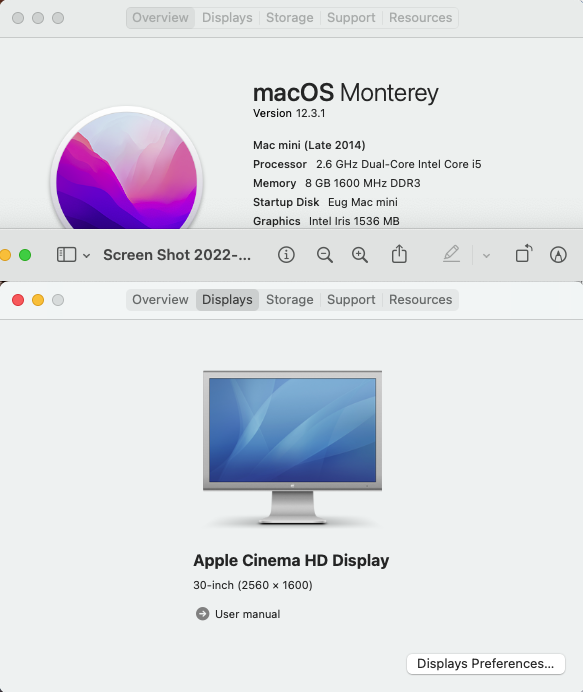Click the Graphics Intel Iris 1536 MB line
Image resolution: width=583 pixels, height=692 pixels.
[x=326, y=221]
